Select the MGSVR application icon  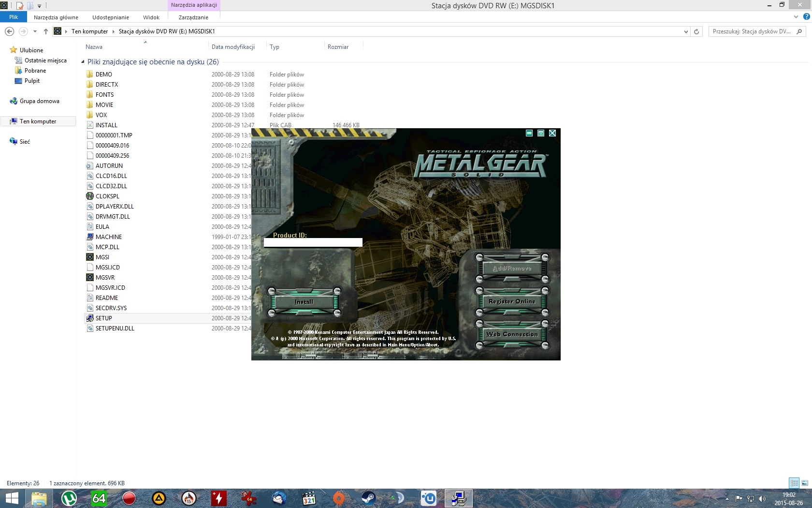click(x=90, y=278)
